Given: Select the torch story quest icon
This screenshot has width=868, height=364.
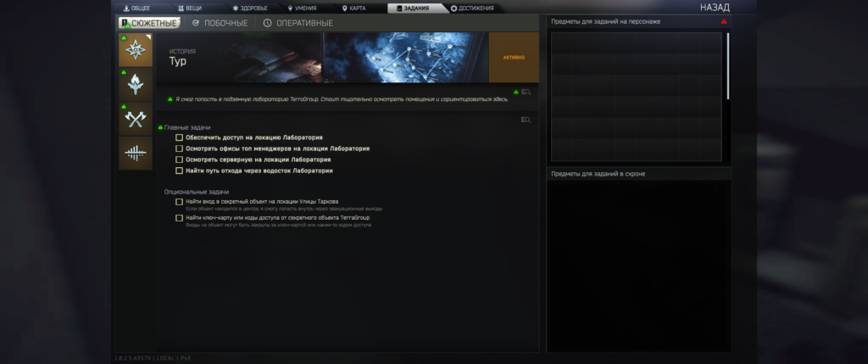Looking at the screenshot, I should [135, 85].
